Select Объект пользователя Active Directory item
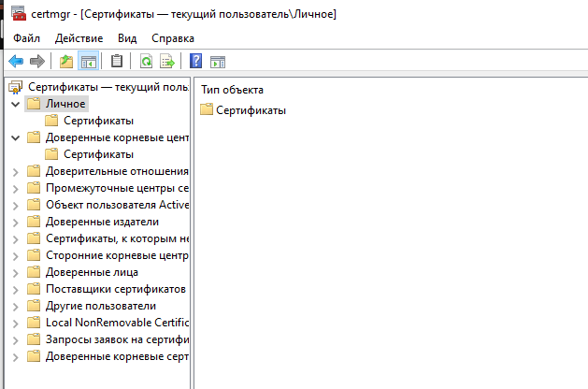The image size is (588, 389). 117,205
